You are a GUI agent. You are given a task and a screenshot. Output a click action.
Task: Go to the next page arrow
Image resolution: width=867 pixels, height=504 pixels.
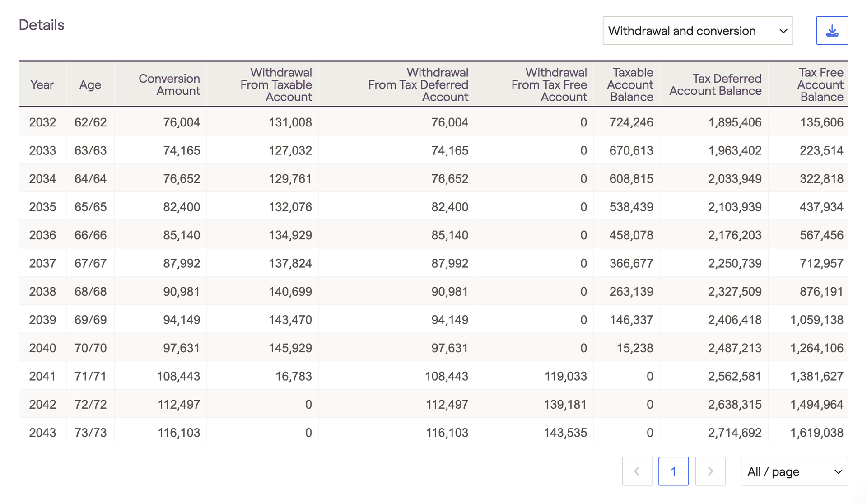(710, 471)
